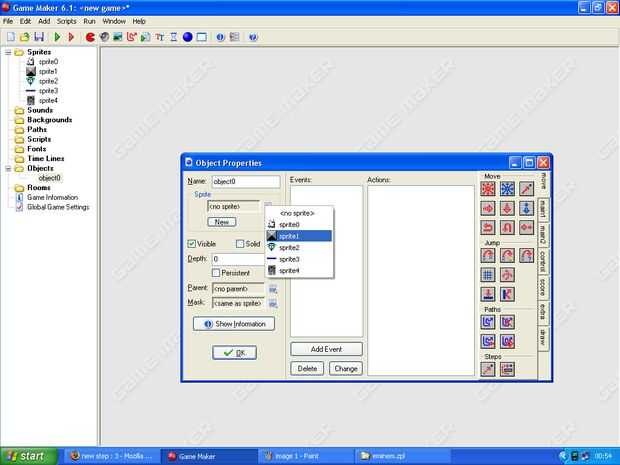Viewport: 620px width, 465px height.
Task: Choose sprite4 from the sprite popup list
Action: click(x=299, y=270)
